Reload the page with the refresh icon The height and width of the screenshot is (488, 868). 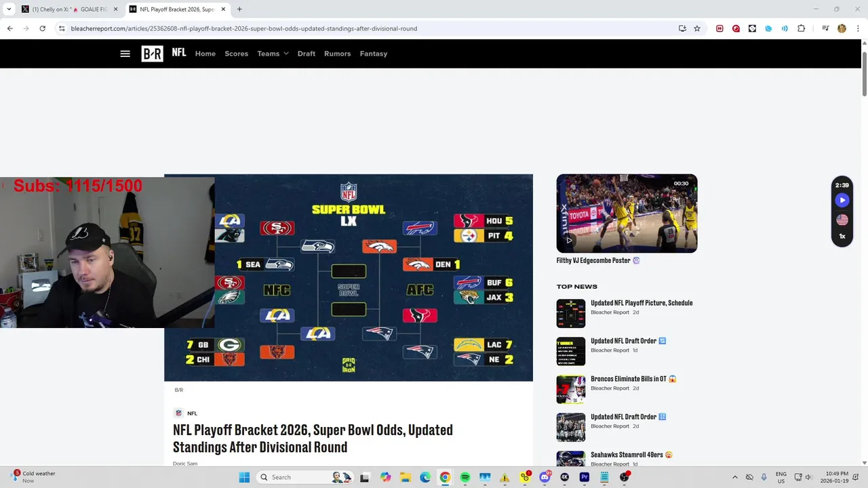pyautogui.click(x=42, y=28)
